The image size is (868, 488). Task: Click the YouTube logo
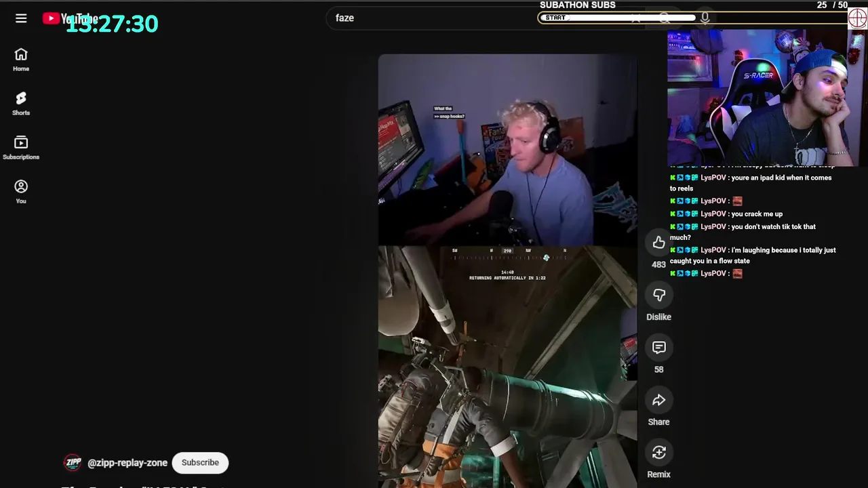coord(71,18)
